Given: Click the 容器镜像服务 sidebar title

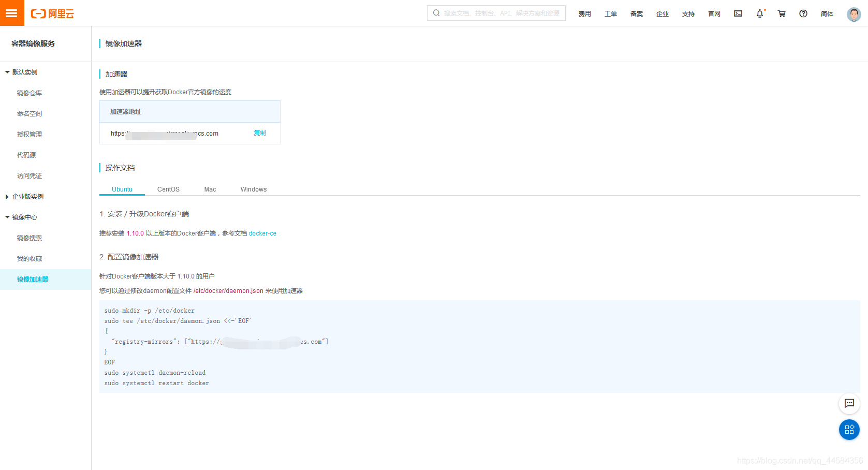Looking at the screenshot, I should click(33, 43).
